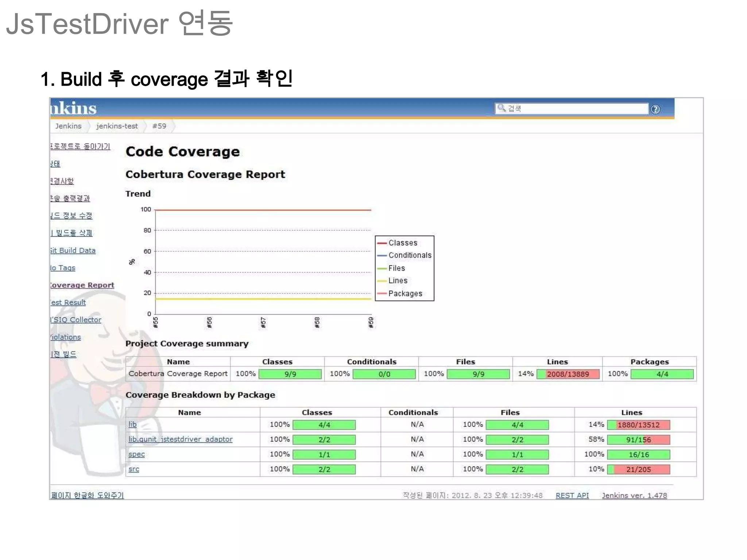
Task: Open Coverage Report sidebar link
Action: coord(82,285)
